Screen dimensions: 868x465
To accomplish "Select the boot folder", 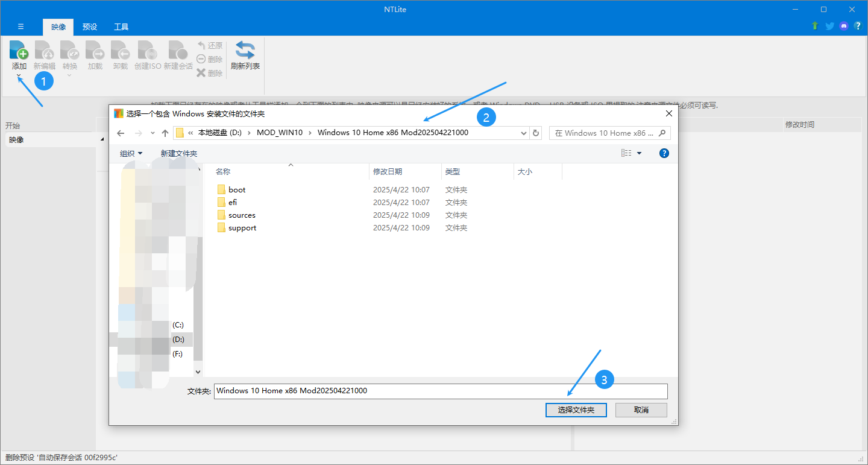I will 237,189.
